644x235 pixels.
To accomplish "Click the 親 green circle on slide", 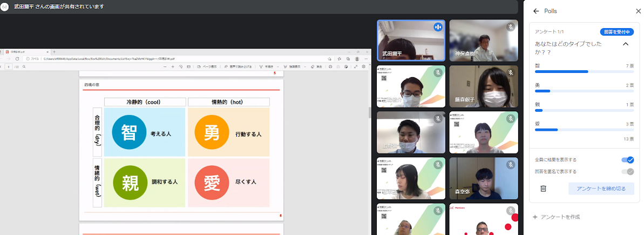I will tap(129, 183).
